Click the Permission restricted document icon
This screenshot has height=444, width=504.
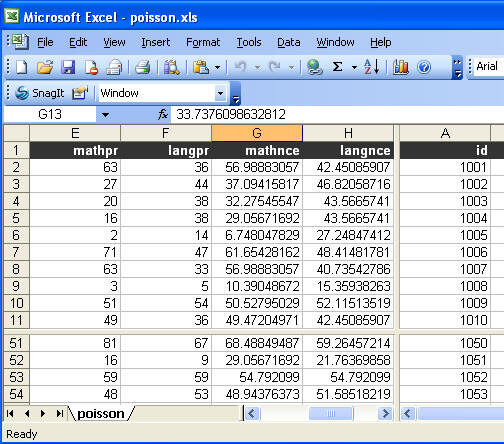91,67
